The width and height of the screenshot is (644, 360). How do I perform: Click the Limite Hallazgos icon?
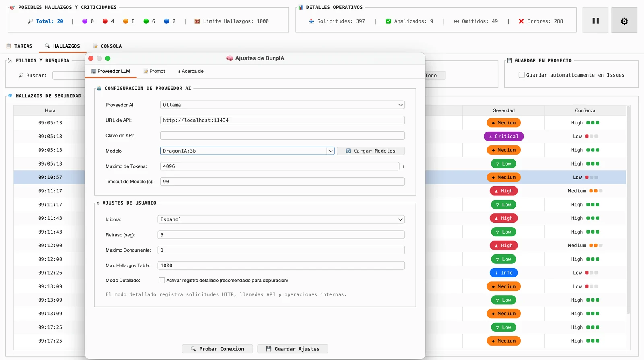197,21
